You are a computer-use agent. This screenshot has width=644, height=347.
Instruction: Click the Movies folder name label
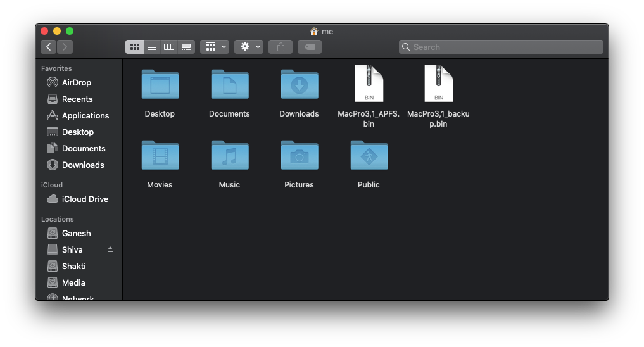tap(160, 185)
